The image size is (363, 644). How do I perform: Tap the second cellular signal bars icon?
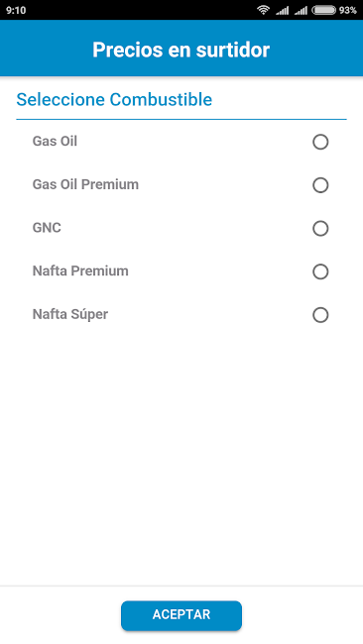[x=301, y=10]
